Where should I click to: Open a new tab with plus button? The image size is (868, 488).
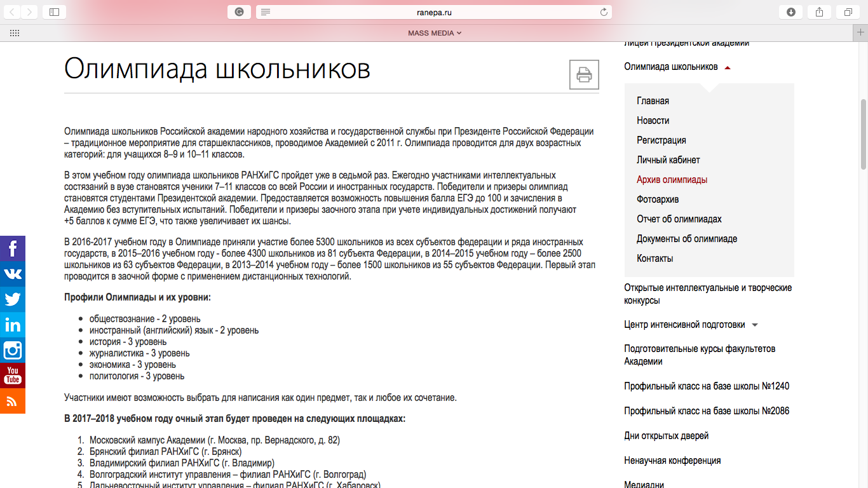point(861,33)
